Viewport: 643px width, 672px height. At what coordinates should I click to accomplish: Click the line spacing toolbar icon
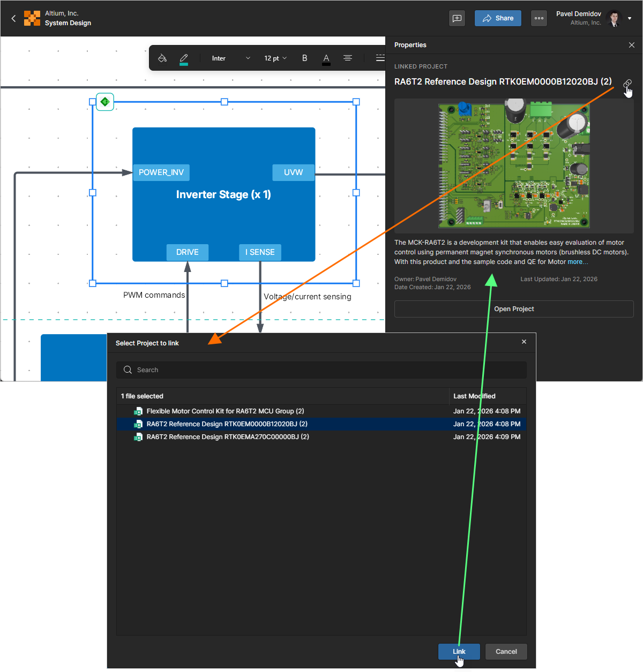380,58
